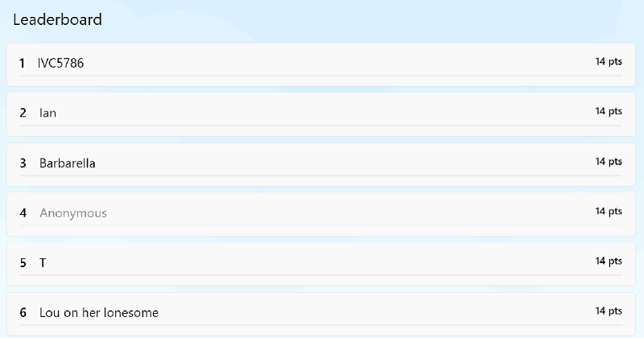
Task: Select rank number 6 beside Lou
Action: coord(23,312)
